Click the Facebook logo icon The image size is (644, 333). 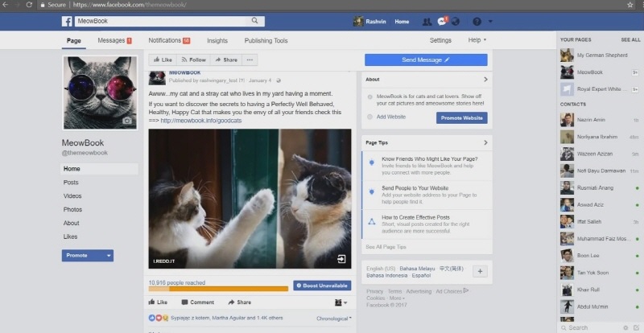pos(67,22)
